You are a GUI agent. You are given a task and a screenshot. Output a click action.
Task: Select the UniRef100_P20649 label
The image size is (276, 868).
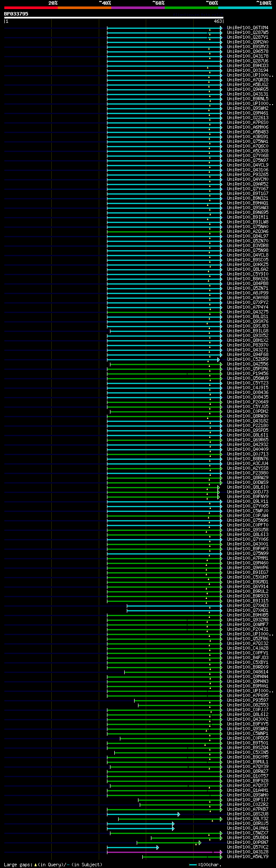248,402
